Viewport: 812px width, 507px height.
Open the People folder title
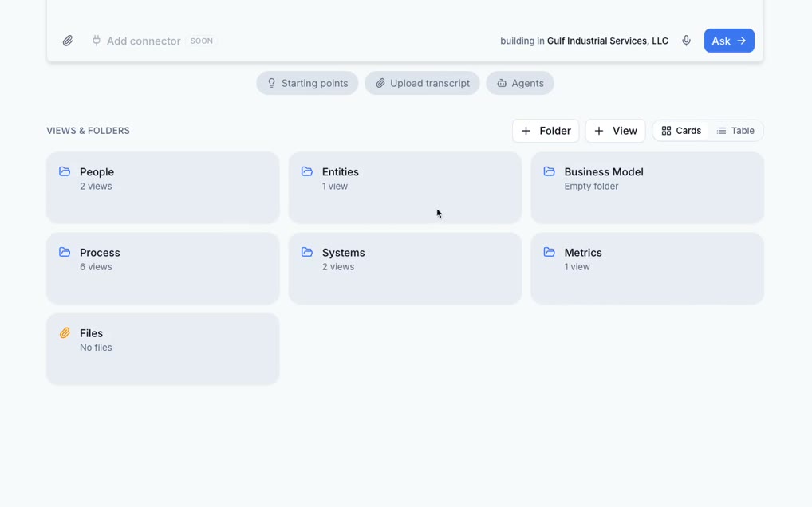pyautogui.click(x=97, y=171)
